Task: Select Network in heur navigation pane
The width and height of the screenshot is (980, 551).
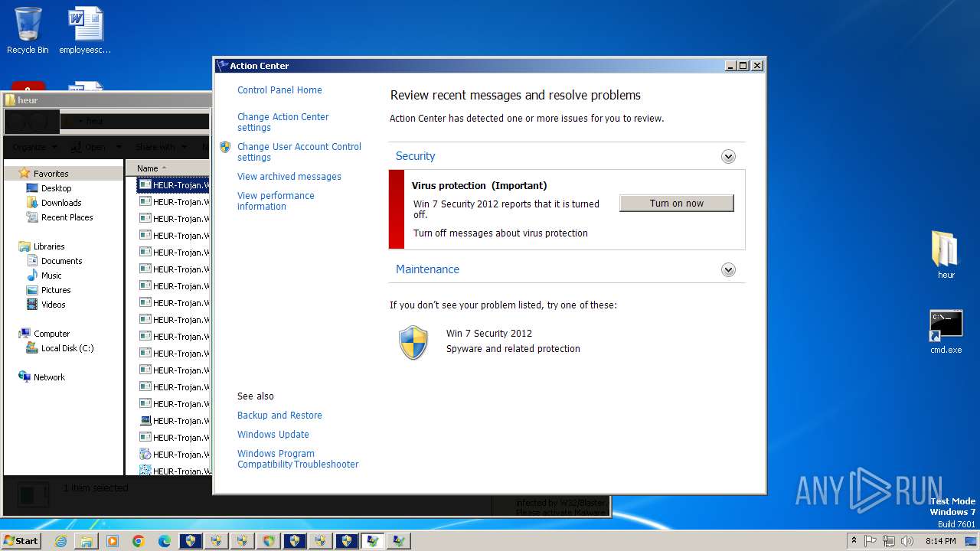Action: tap(49, 377)
